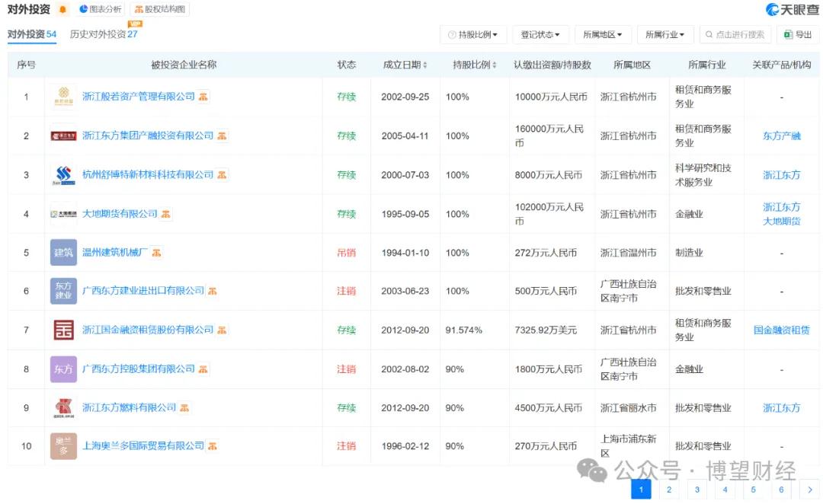Click the 天眼查 logo
This screenshot has width=823, height=504.
point(791,9)
